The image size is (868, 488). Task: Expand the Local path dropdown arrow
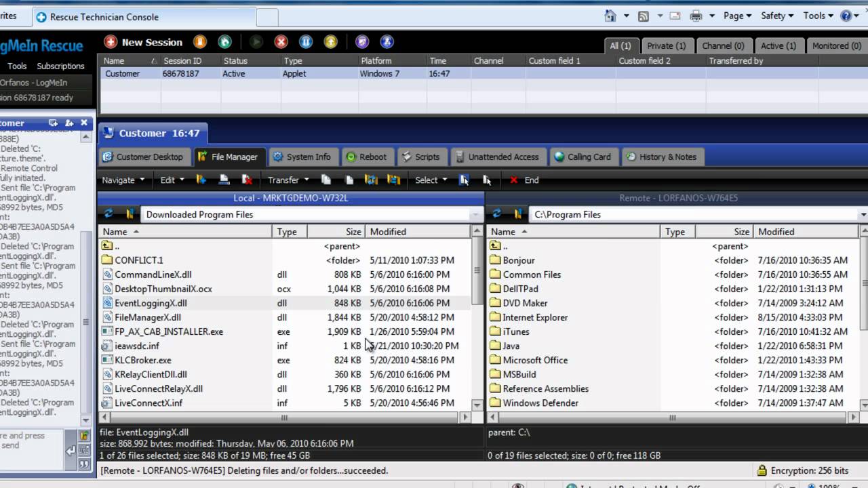point(475,214)
